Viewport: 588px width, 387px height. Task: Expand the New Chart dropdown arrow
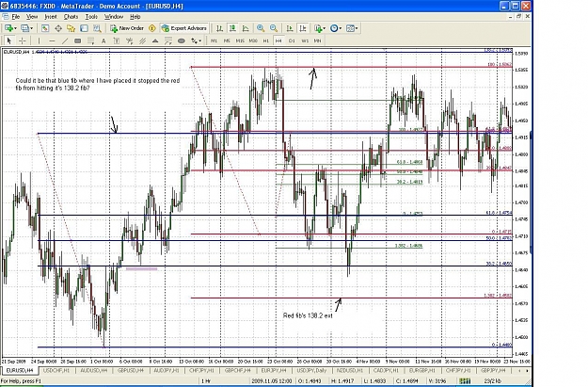click(x=15, y=28)
